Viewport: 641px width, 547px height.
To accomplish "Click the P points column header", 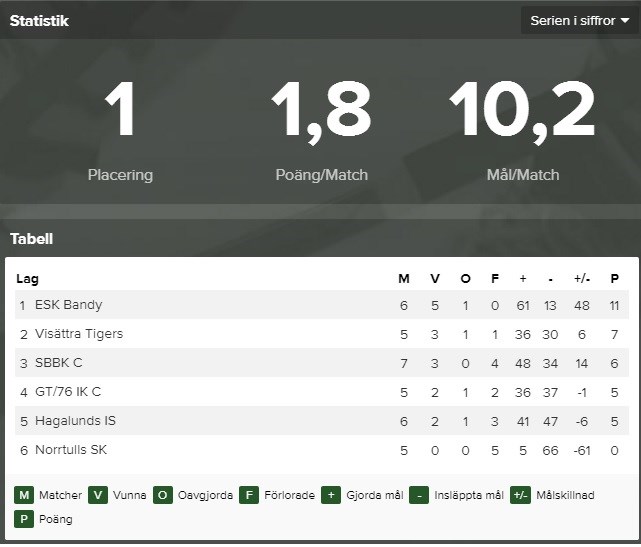I will pyautogui.click(x=614, y=279).
